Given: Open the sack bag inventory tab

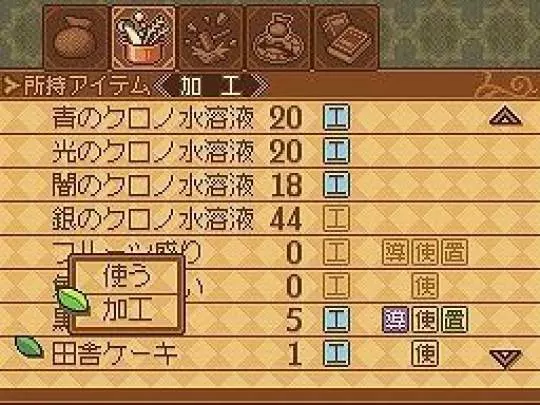Looking at the screenshot, I should point(75,38).
